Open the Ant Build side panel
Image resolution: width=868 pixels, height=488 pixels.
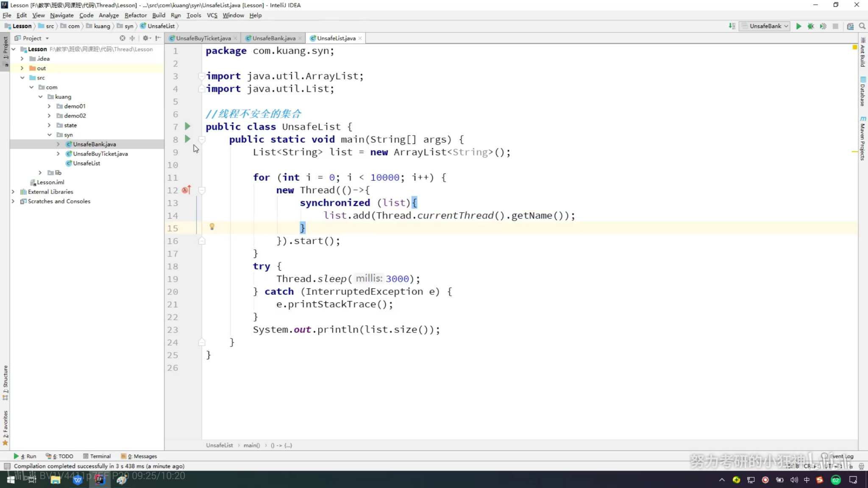click(863, 52)
